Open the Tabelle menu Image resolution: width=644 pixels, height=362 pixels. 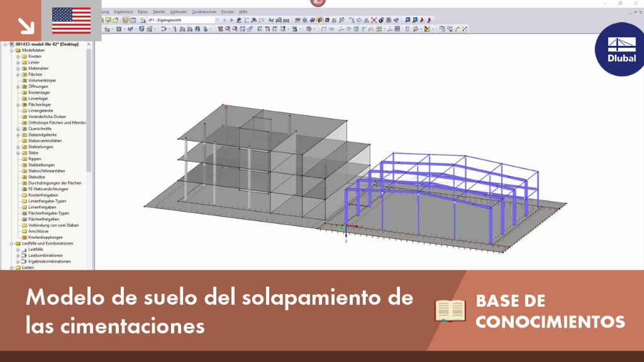158,12
